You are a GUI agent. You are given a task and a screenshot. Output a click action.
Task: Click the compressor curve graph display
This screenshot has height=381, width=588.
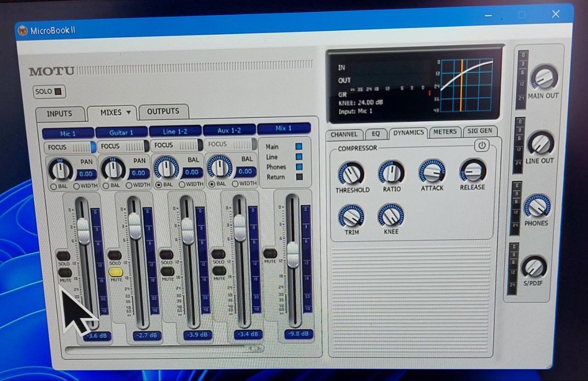(467, 85)
